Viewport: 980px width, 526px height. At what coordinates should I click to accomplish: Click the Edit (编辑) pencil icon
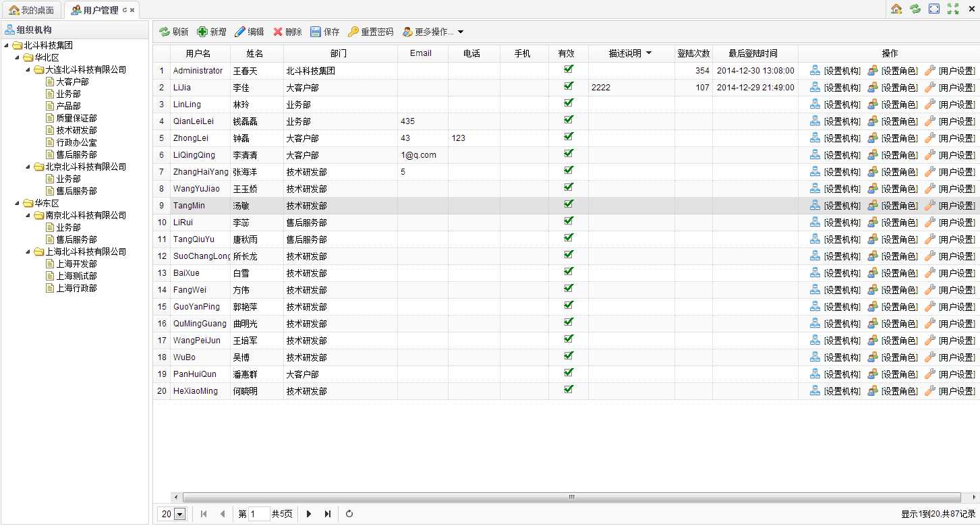[x=240, y=32]
